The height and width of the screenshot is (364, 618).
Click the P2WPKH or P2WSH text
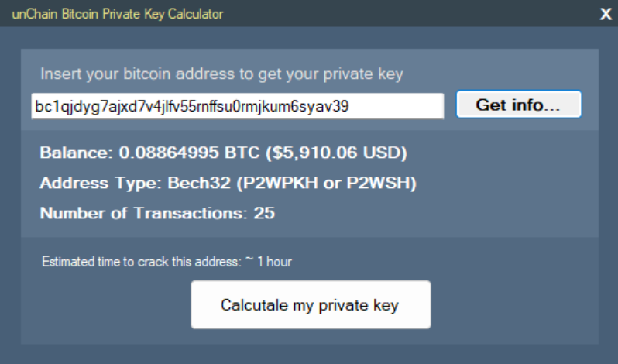[327, 183]
